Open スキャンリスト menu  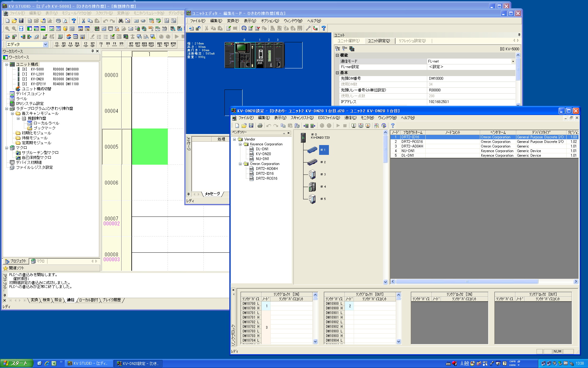pos(302,118)
